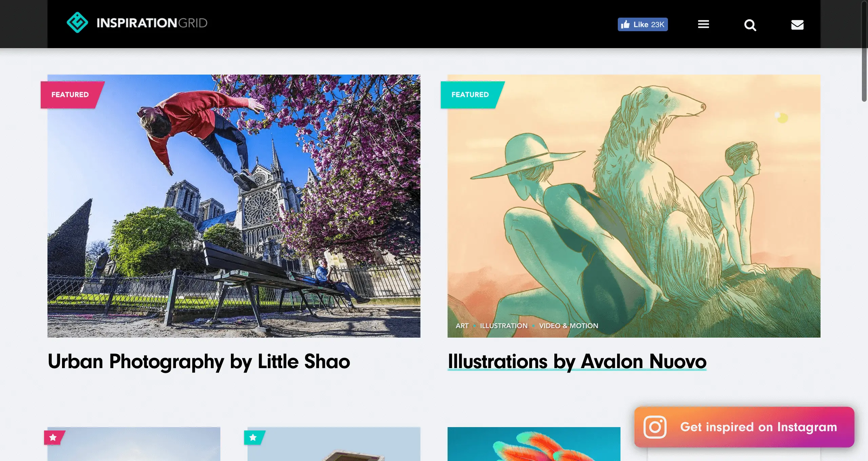Open Illustrations by Avalon Nuovo article
This screenshot has width=868, height=461.
click(x=577, y=361)
